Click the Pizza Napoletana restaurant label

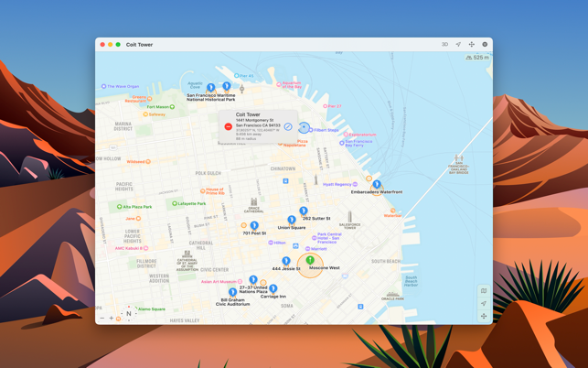click(296, 143)
